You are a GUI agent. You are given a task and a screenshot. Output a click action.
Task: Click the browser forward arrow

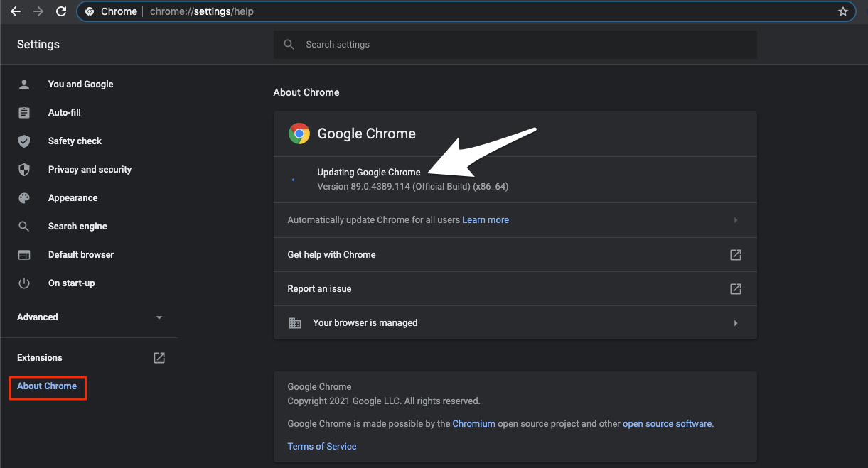[x=38, y=11]
